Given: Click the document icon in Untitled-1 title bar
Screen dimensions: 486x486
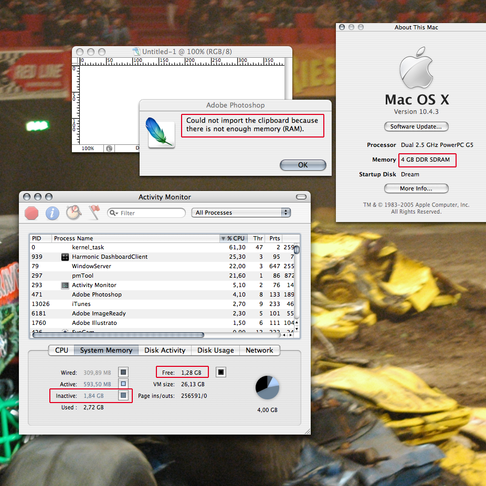Looking at the screenshot, I should click(136, 52).
